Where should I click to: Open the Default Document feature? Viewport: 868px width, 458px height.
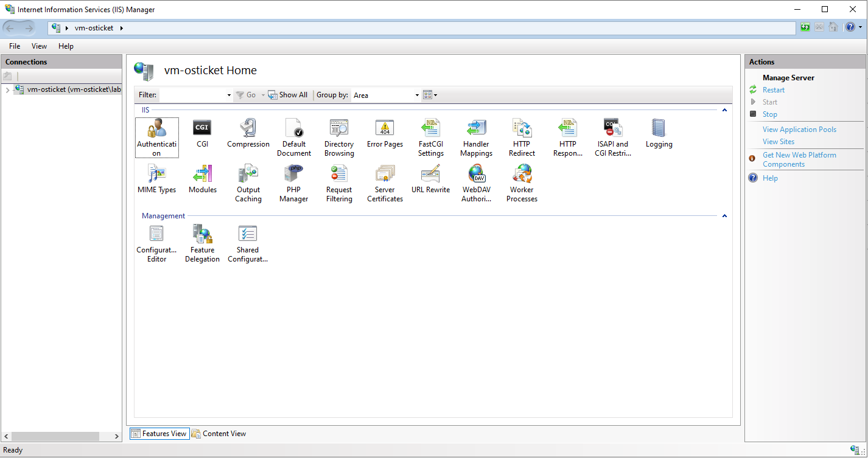(x=294, y=137)
